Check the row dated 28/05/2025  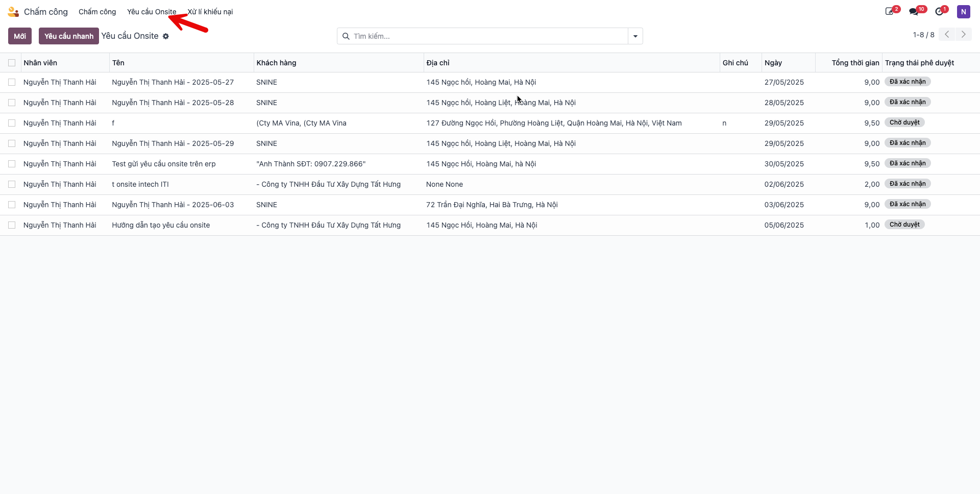(x=12, y=103)
